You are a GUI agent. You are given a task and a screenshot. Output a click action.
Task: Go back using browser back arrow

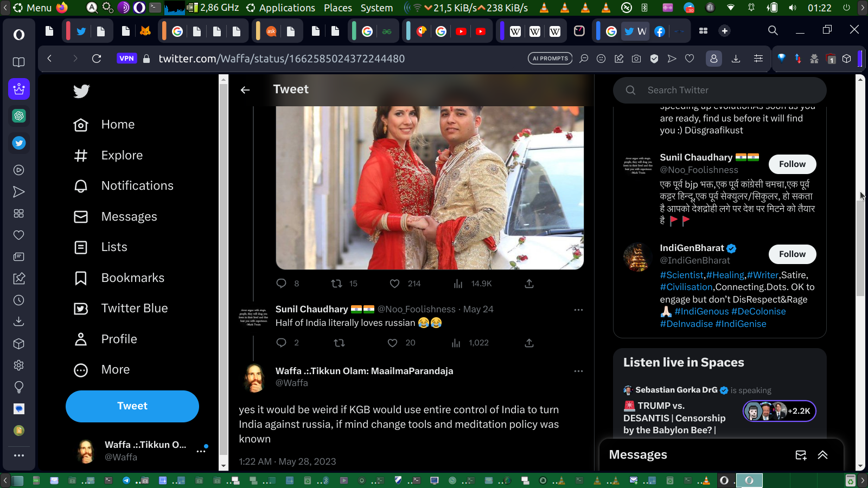pos(49,59)
